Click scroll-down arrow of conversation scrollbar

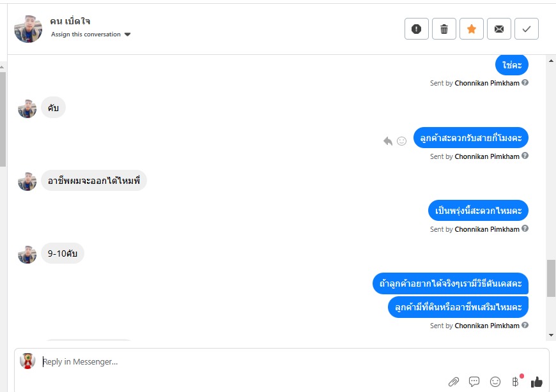(551, 335)
